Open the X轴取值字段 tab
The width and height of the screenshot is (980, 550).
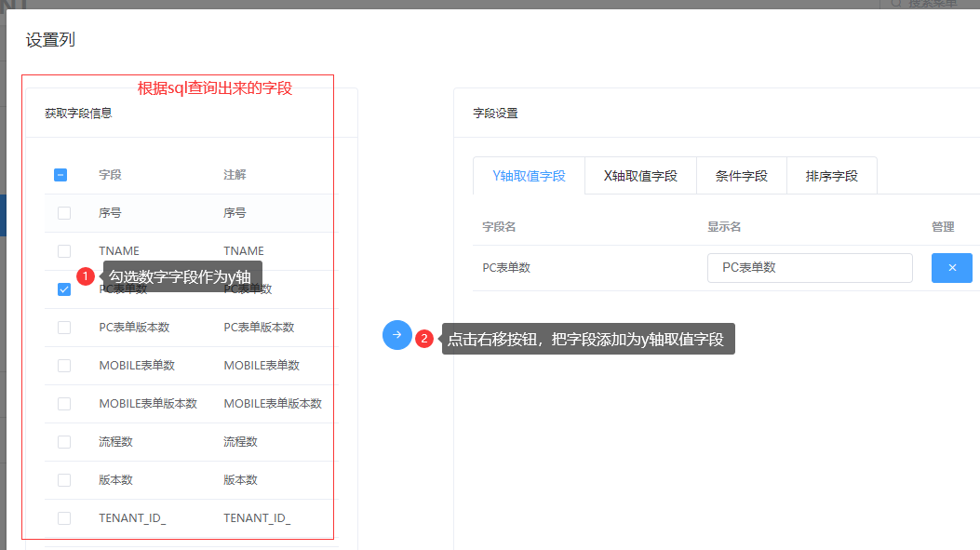[x=640, y=176]
